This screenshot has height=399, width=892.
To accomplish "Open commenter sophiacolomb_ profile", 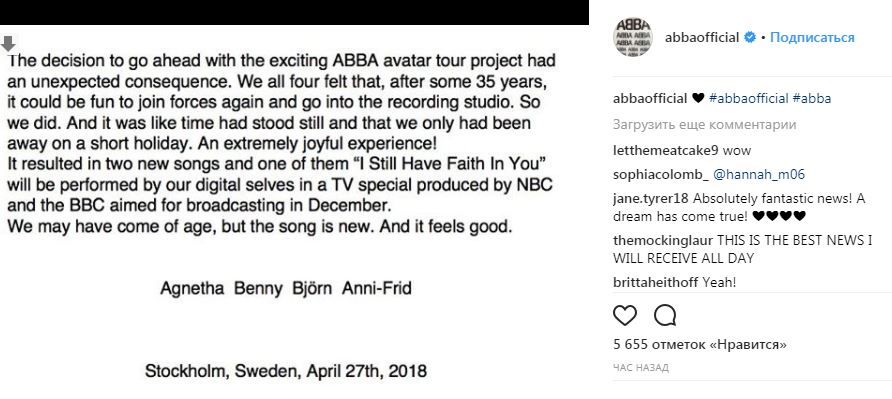I will [x=661, y=175].
